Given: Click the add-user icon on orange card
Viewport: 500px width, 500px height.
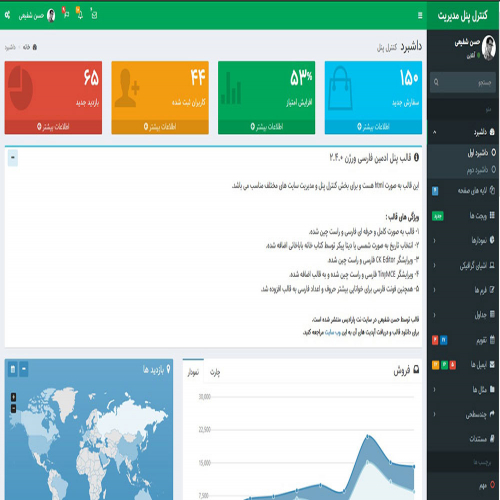Looking at the screenshot, I should [x=127, y=88].
